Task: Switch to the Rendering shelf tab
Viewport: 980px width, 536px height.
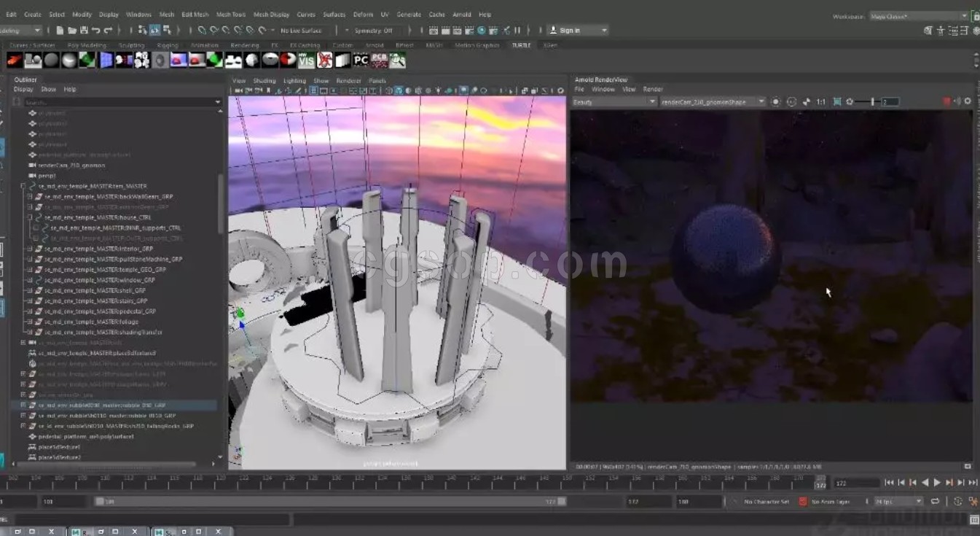Action: (245, 45)
